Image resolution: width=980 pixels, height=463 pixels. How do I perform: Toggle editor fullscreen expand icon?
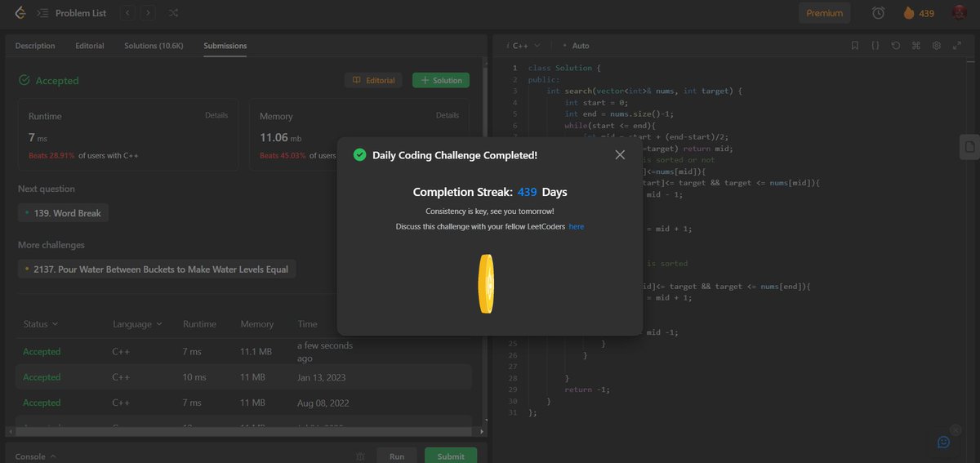(956, 46)
